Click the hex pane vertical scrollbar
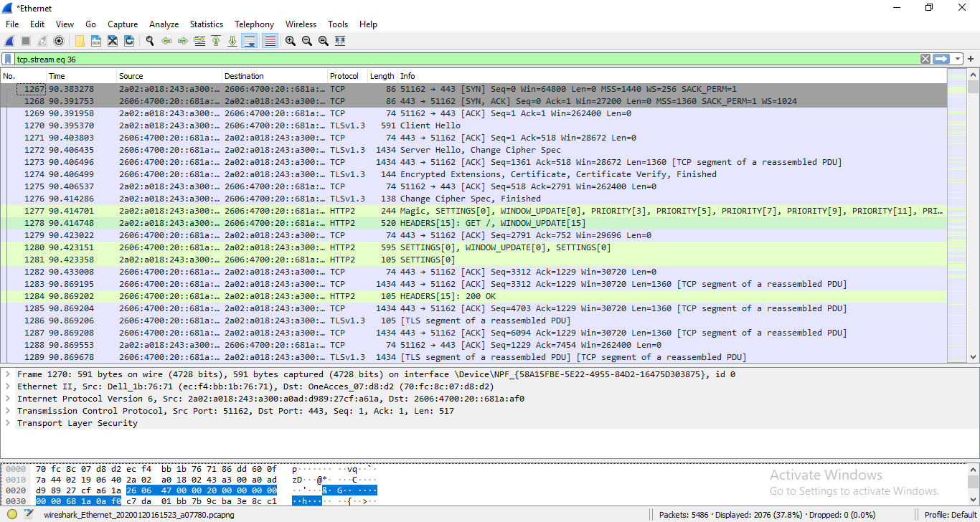This screenshot has height=522, width=980. pos(973,485)
